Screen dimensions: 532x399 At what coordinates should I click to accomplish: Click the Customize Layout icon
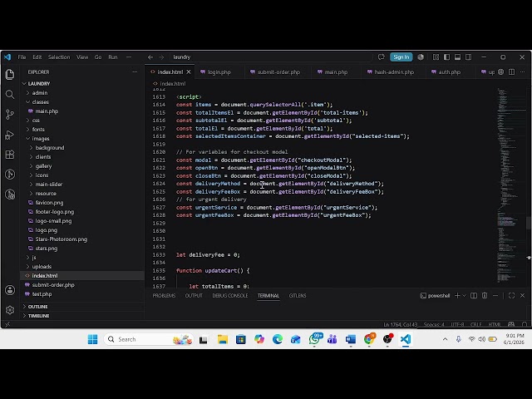click(x=436, y=57)
